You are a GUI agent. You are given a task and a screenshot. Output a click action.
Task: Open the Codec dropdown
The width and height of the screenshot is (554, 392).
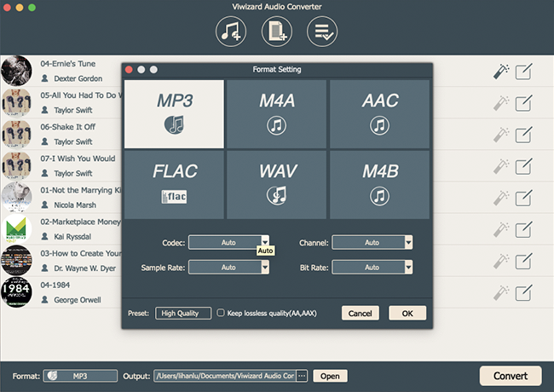[228, 243]
